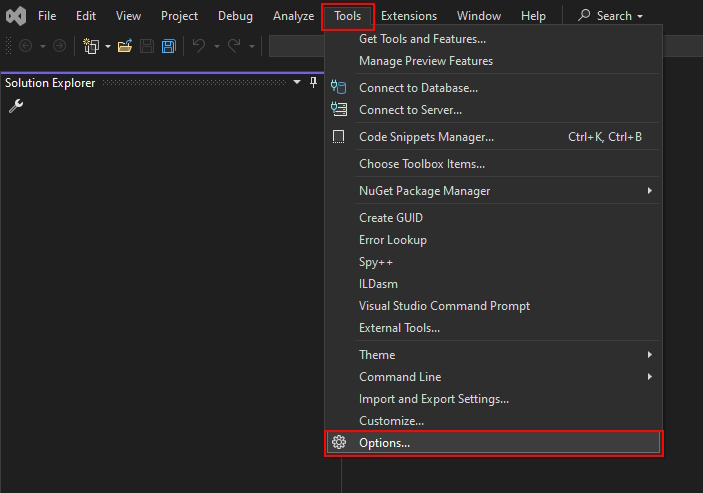Open the Debug menu
This screenshot has width=703, height=493.
coord(235,16)
